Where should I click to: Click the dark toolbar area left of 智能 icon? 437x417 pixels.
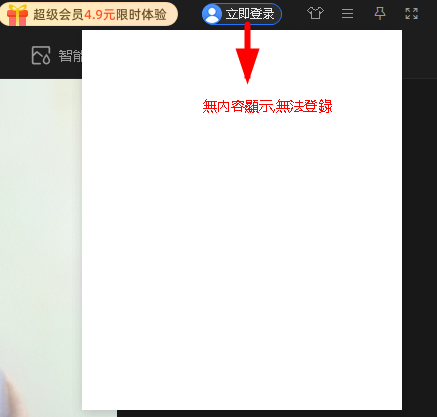pos(15,55)
